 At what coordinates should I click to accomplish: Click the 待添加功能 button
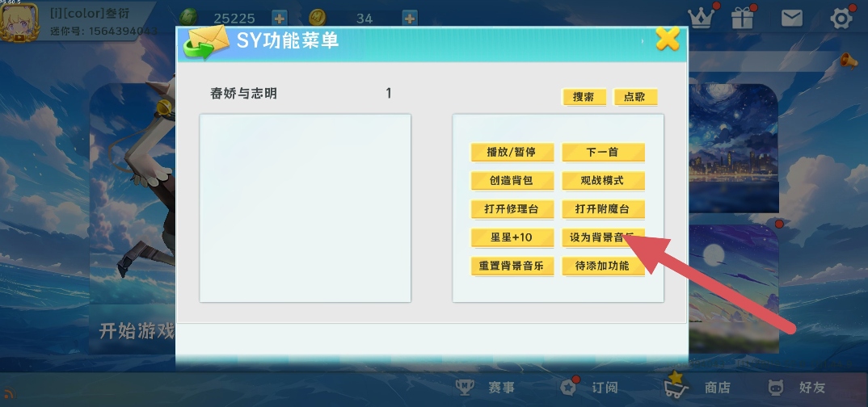point(603,266)
